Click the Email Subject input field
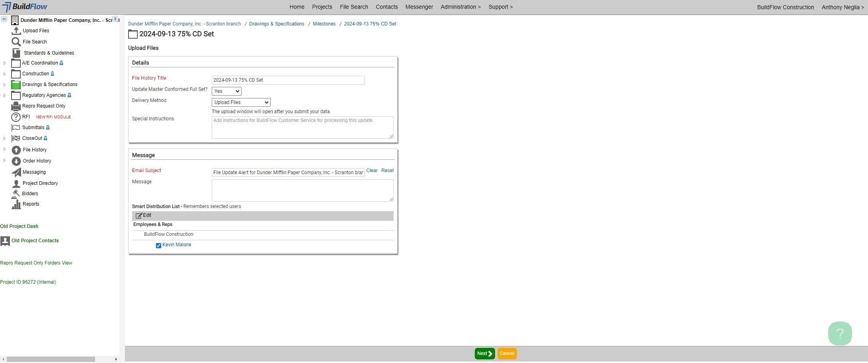This screenshot has width=868, height=363. [x=288, y=173]
